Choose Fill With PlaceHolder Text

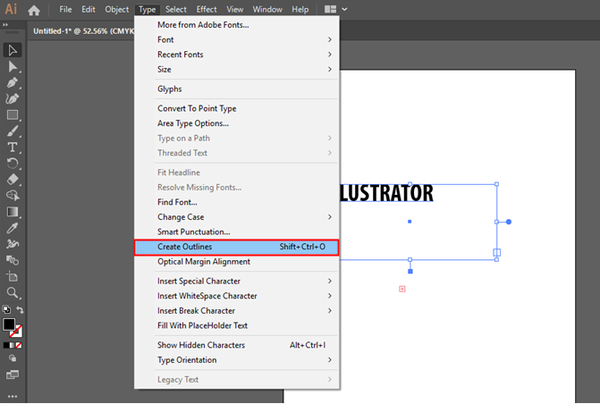(236, 326)
